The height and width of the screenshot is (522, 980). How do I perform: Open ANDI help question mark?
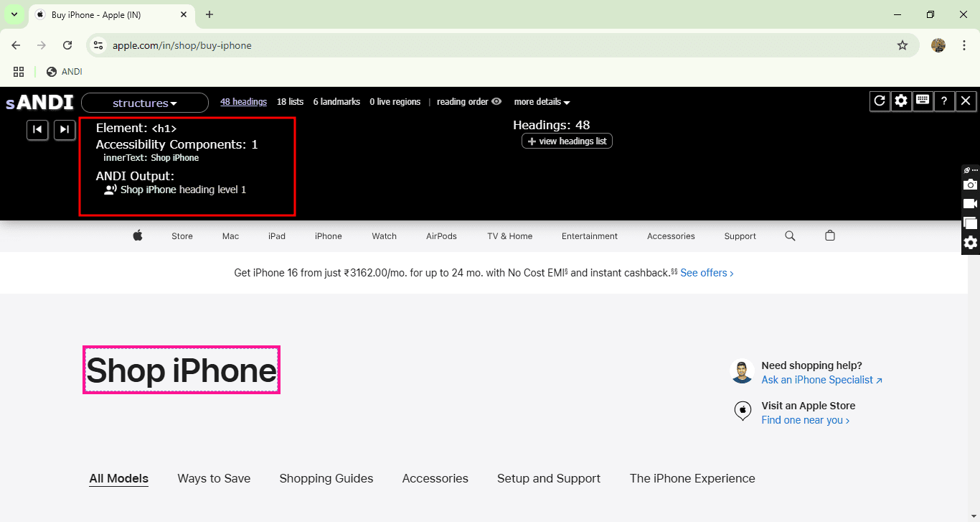click(x=944, y=101)
